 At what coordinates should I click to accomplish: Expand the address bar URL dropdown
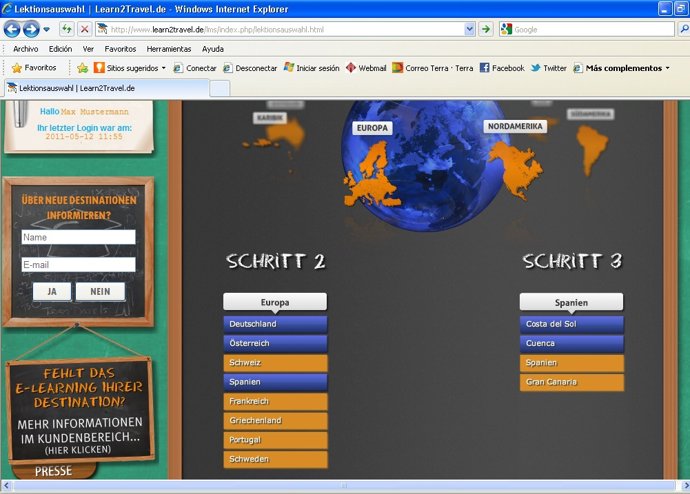click(x=470, y=29)
